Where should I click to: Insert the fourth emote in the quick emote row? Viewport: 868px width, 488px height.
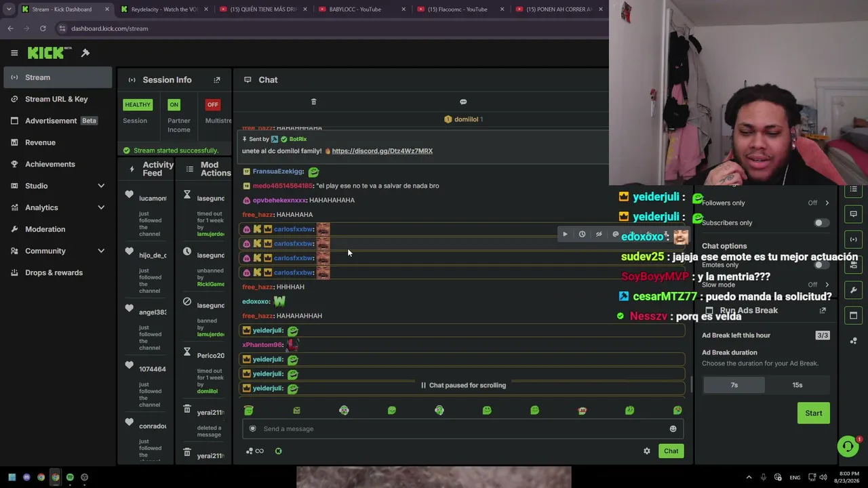tap(391, 410)
